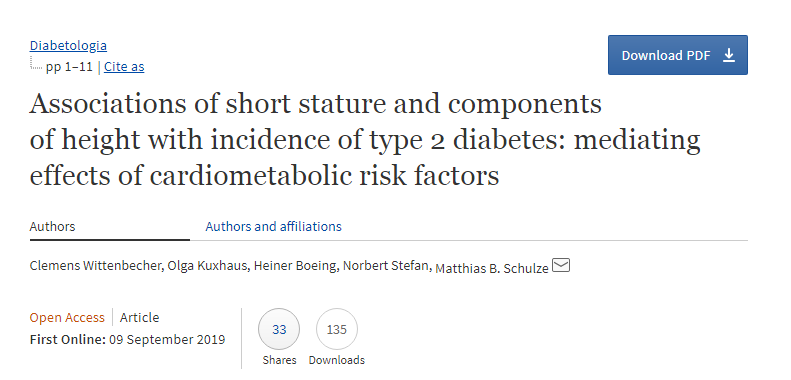Click the 135 downloads circle
791x380 pixels.
point(337,330)
